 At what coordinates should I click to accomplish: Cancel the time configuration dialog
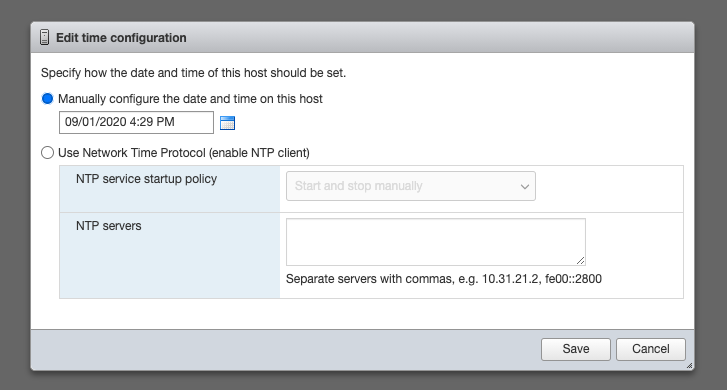(650, 349)
